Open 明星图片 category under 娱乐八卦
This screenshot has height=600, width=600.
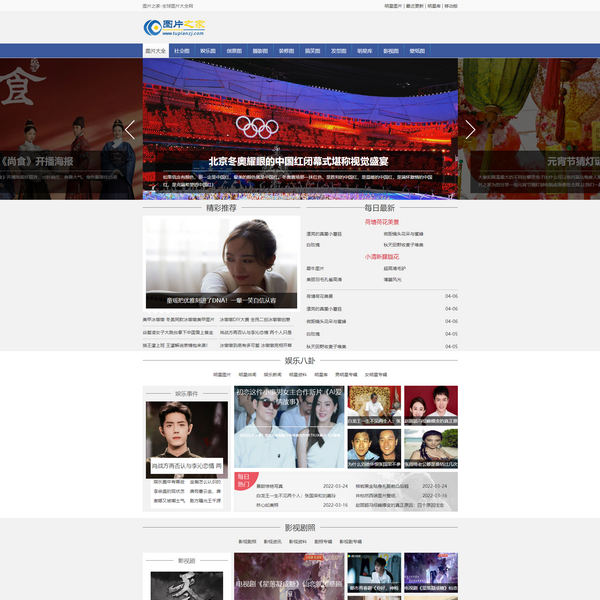pos(220,374)
